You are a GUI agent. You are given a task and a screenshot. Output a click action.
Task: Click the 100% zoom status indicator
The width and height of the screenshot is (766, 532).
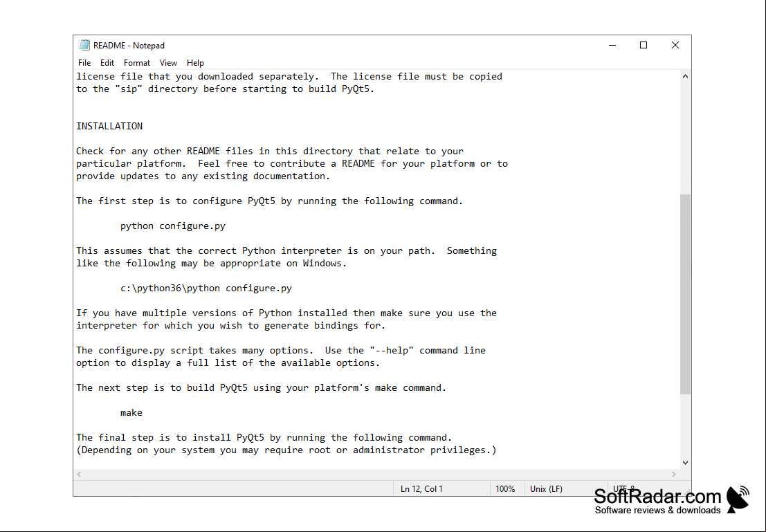(505, 489)
